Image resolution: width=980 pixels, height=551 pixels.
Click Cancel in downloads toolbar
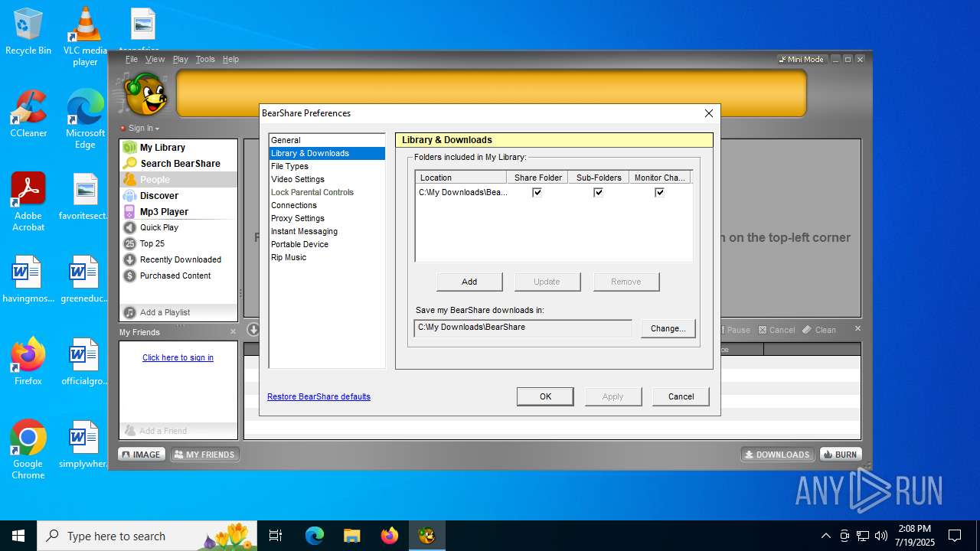(776, 330)
